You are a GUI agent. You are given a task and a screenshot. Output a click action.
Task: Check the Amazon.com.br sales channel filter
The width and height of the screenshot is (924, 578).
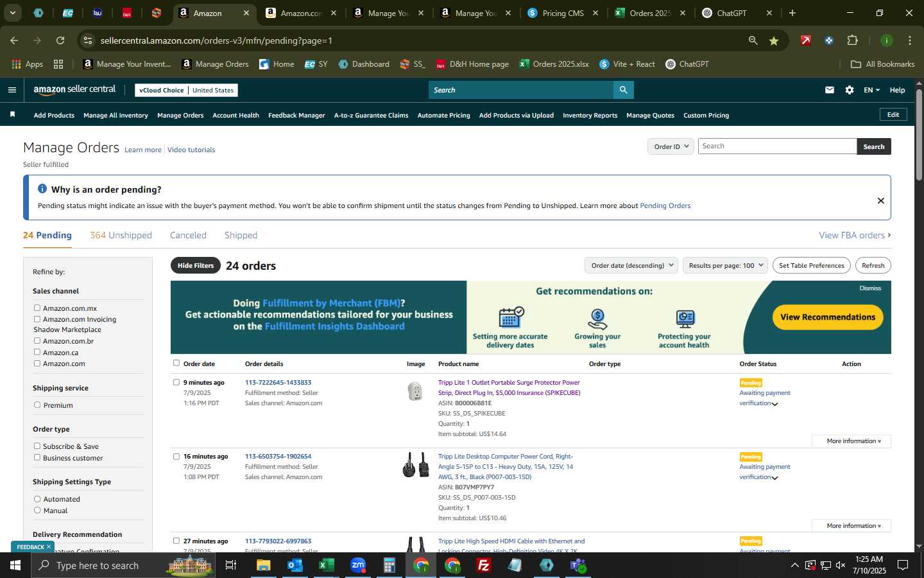[x=37, y=340]
